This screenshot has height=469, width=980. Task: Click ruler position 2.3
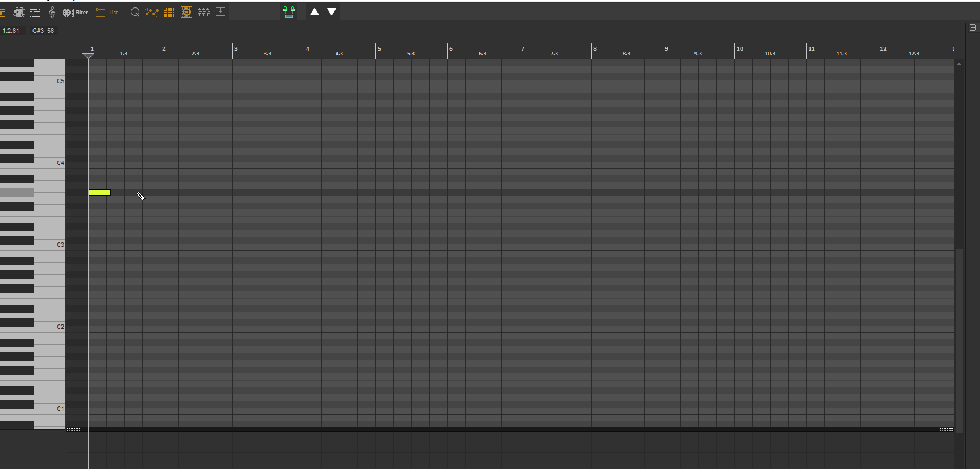pyautogui.click(x=195, y=54)
